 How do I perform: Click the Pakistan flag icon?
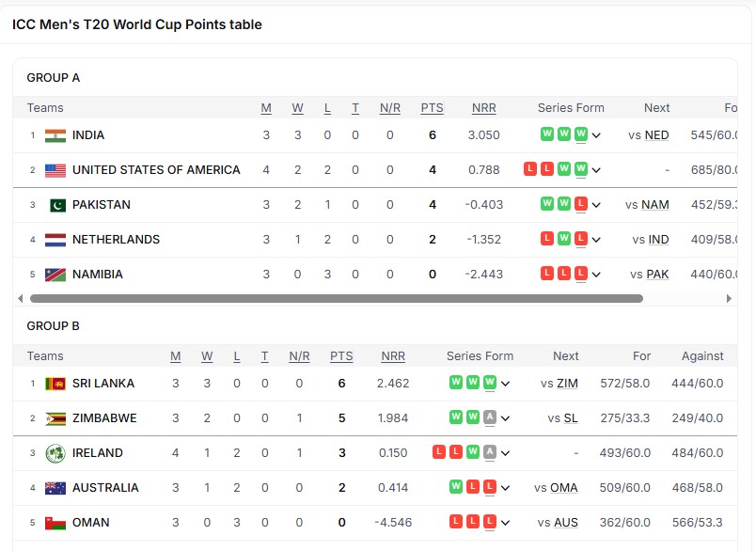point(58,205)
